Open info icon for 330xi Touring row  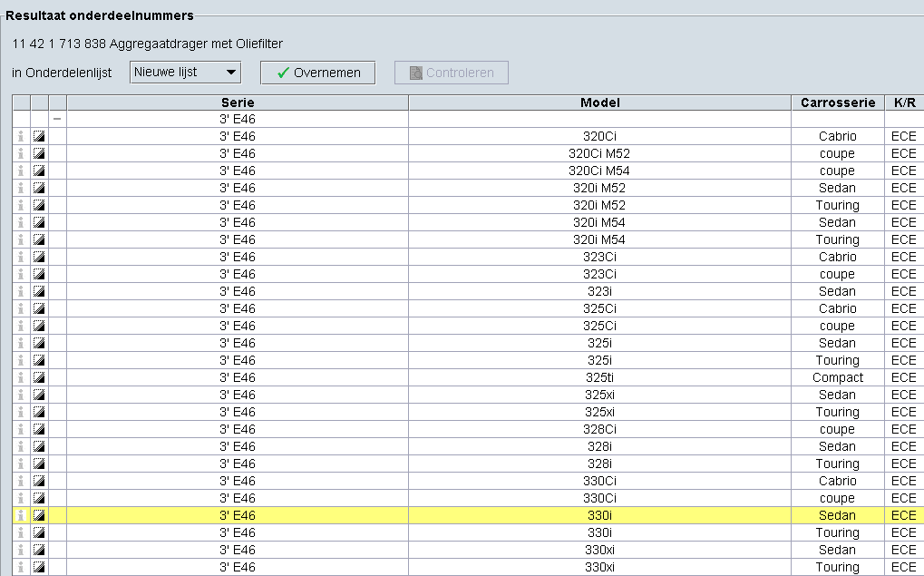tap(21, 567)
